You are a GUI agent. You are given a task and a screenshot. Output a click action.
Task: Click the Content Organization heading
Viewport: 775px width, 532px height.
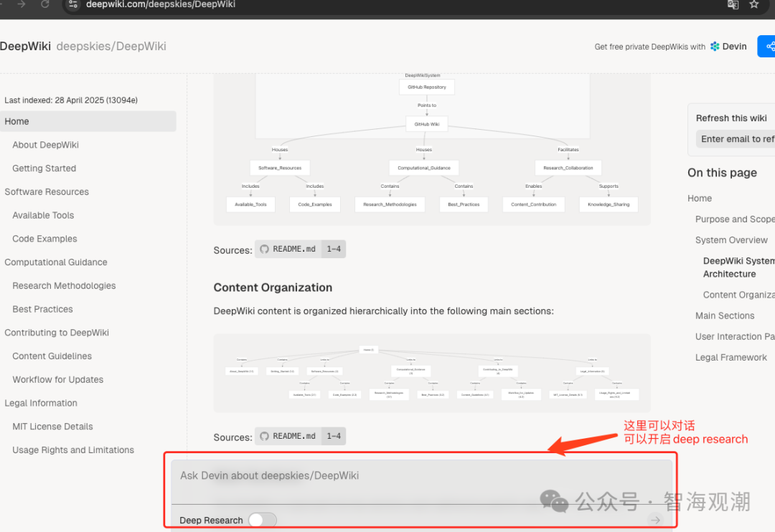click(273, 288)
